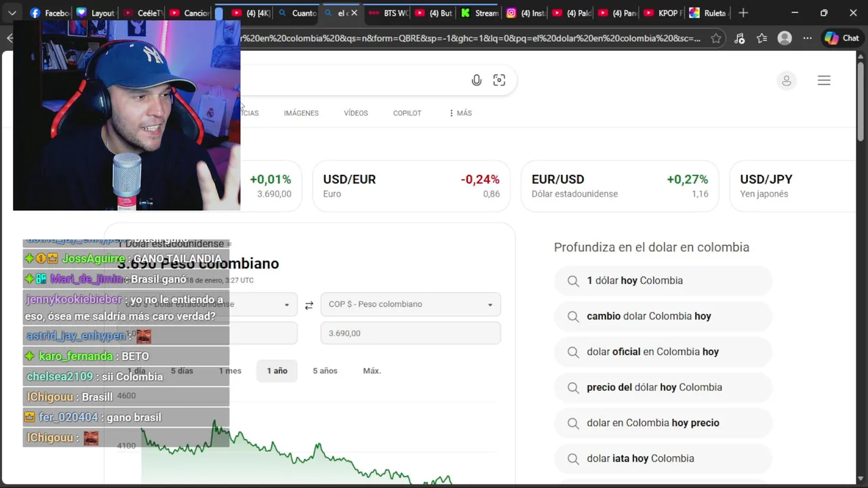Click search icon beside 'dolar iata hoy Colombia'
Viewport: 868px width, 488px height.
tap(574, 459)
